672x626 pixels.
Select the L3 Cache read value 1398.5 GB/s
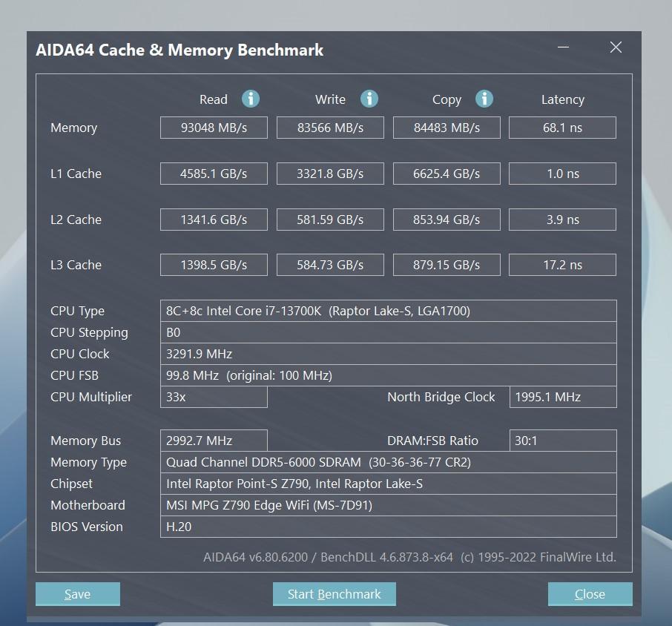[x=214, y=265]
